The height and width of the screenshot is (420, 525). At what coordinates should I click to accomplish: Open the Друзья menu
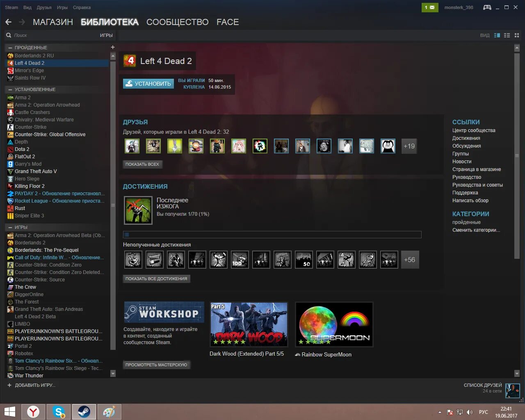coord(44,7)
